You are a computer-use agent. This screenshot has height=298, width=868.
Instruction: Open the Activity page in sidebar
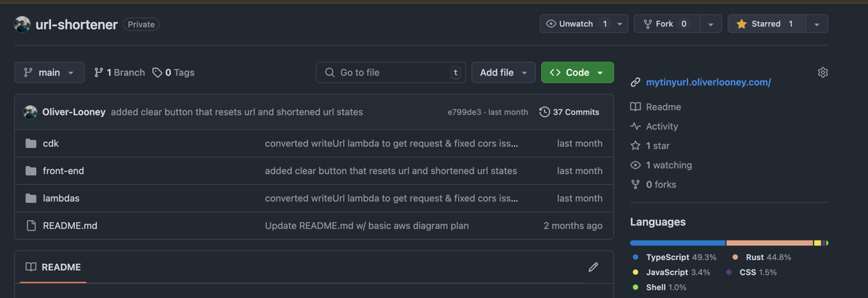[x=662, y=126]
